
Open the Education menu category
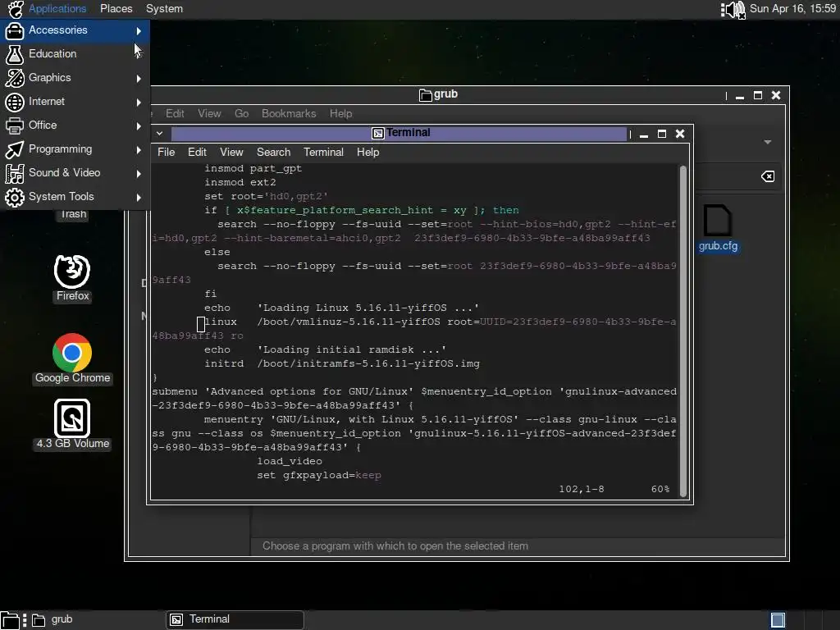point(75,54)
